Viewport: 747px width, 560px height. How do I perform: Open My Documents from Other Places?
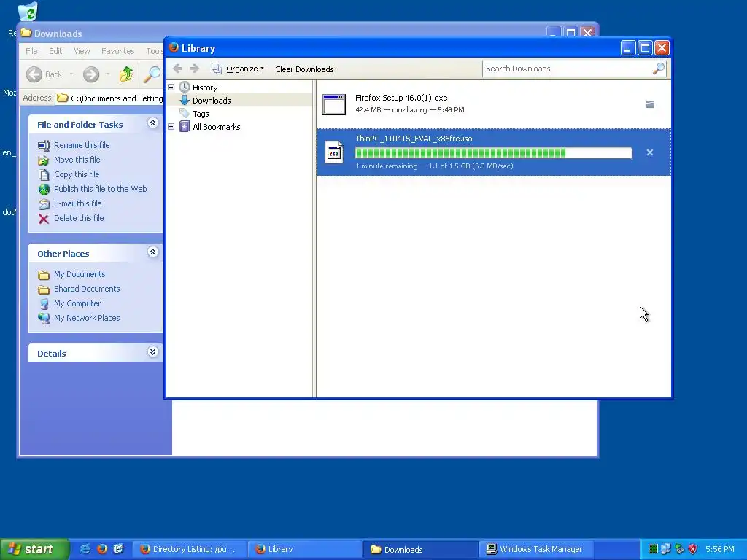(80, 274)
